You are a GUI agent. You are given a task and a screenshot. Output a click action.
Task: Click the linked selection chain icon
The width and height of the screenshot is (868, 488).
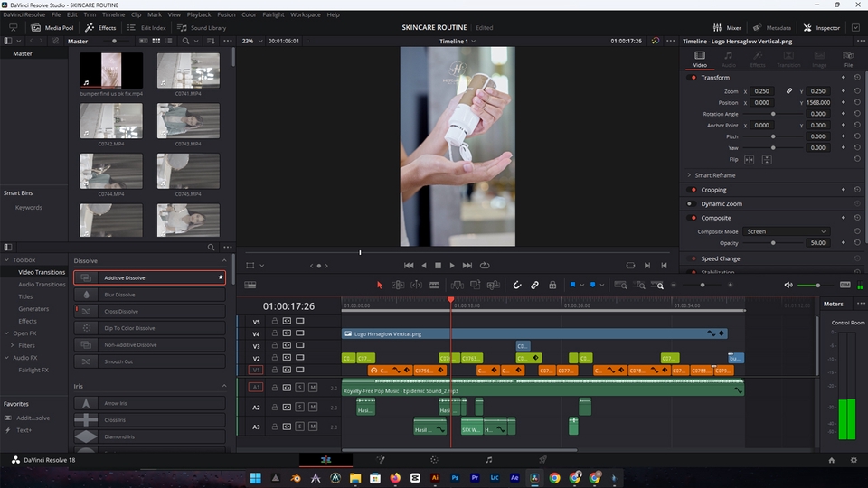coord(535,285)
